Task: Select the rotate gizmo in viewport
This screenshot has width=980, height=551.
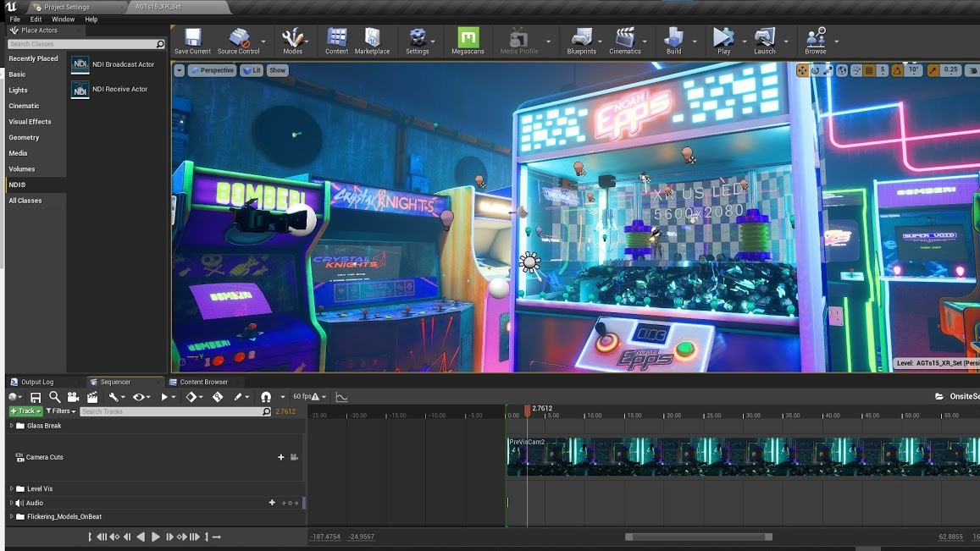Action: click(815, 70)
